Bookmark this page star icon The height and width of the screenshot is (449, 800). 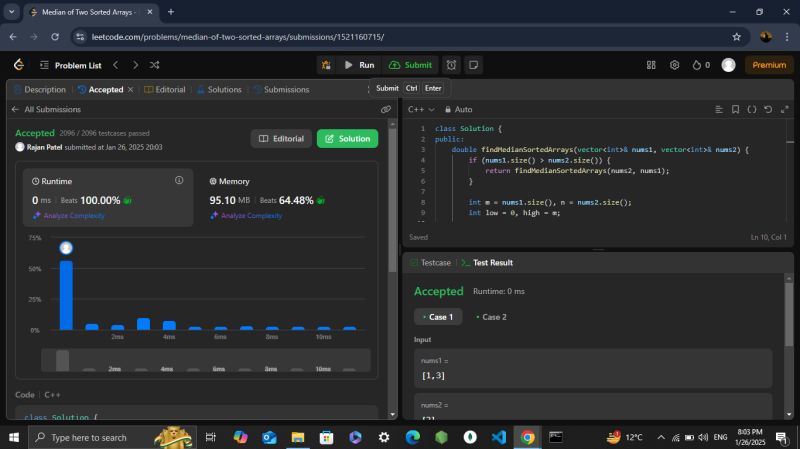[x=737, y=37]
